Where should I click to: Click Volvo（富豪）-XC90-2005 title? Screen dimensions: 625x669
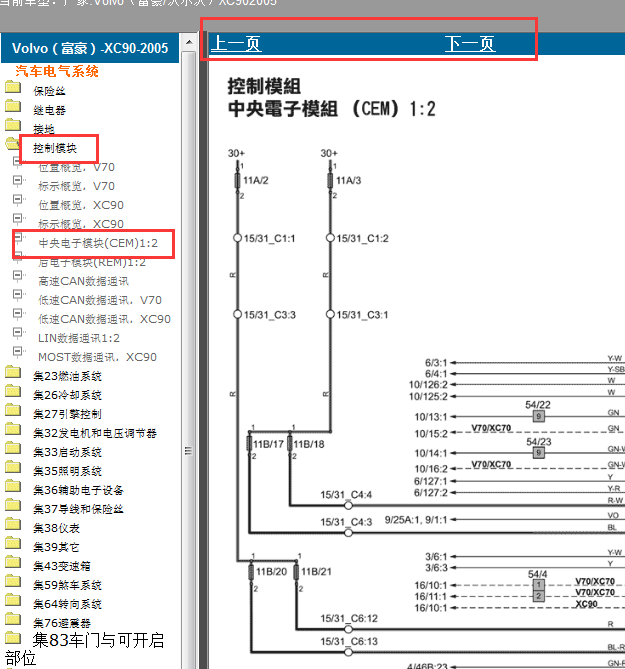[90, 48]
